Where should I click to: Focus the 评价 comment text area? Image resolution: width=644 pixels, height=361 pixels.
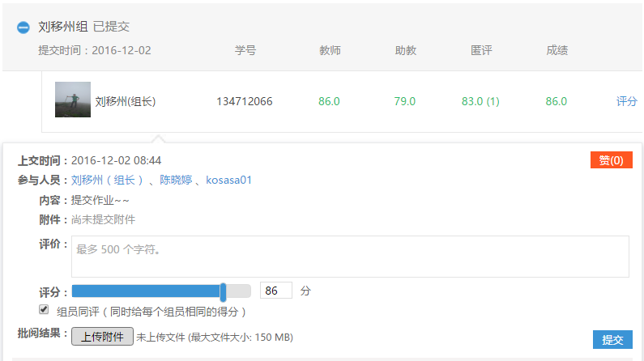(350, 257)
